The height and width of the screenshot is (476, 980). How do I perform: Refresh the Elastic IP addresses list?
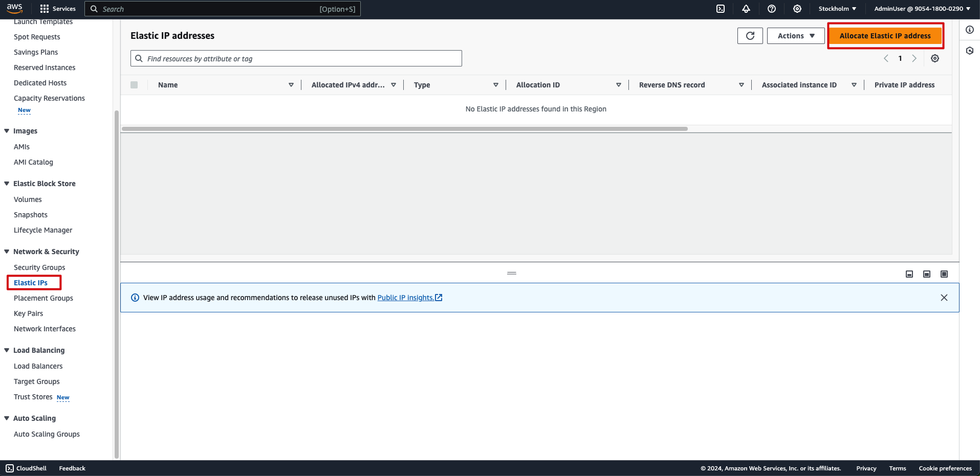(750, 36)
